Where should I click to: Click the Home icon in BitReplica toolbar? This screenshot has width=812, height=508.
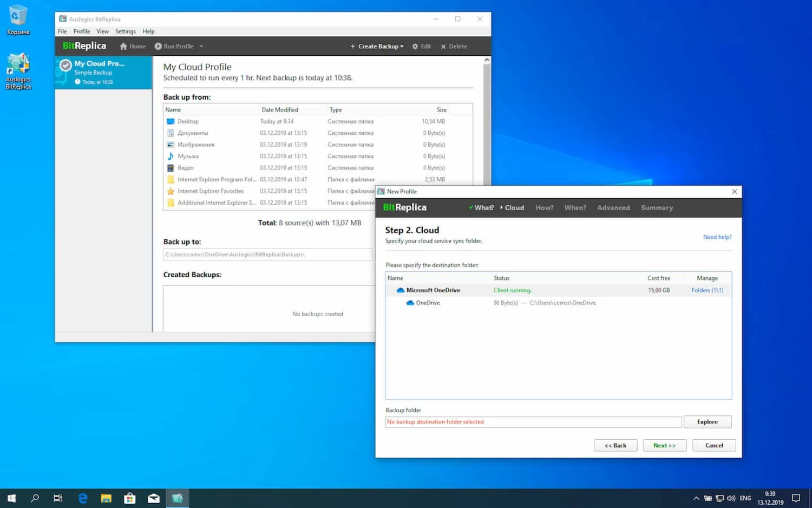[123, 47]
